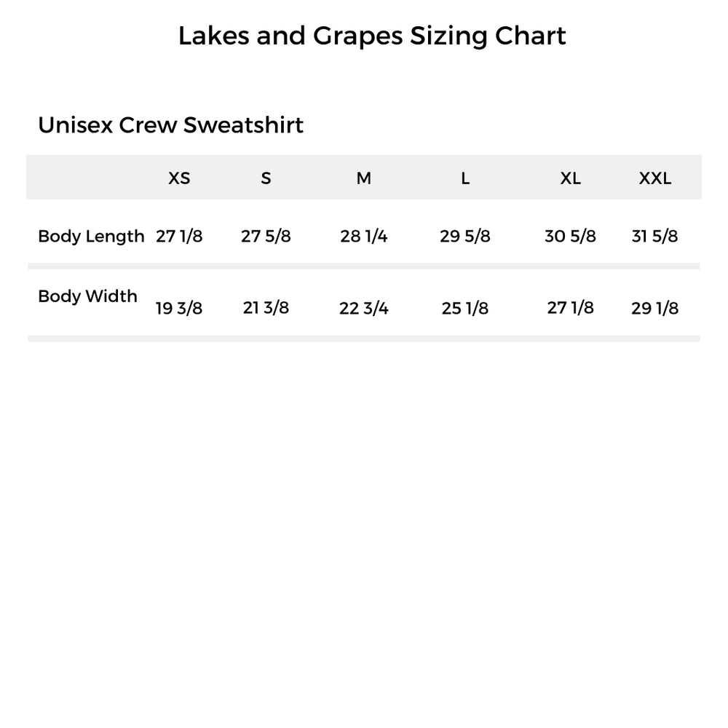
Task: Click the S body length value 27 5/8
Action: coord(266,237)
